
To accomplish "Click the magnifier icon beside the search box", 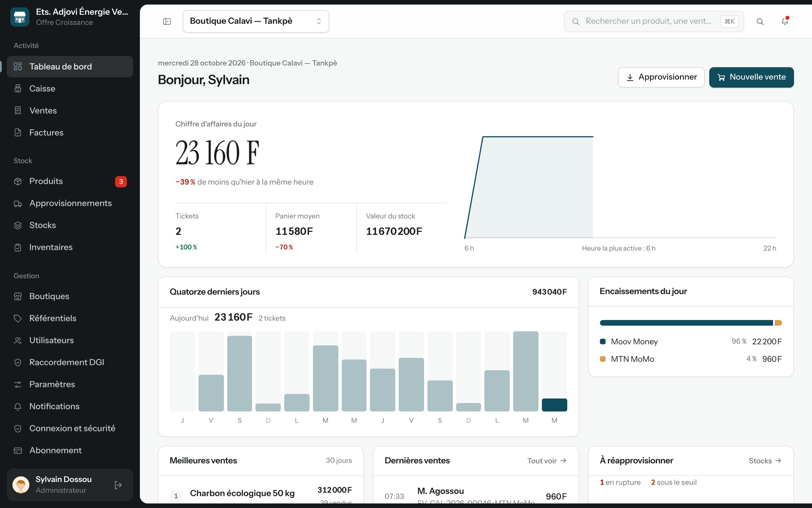I will 760,21.
